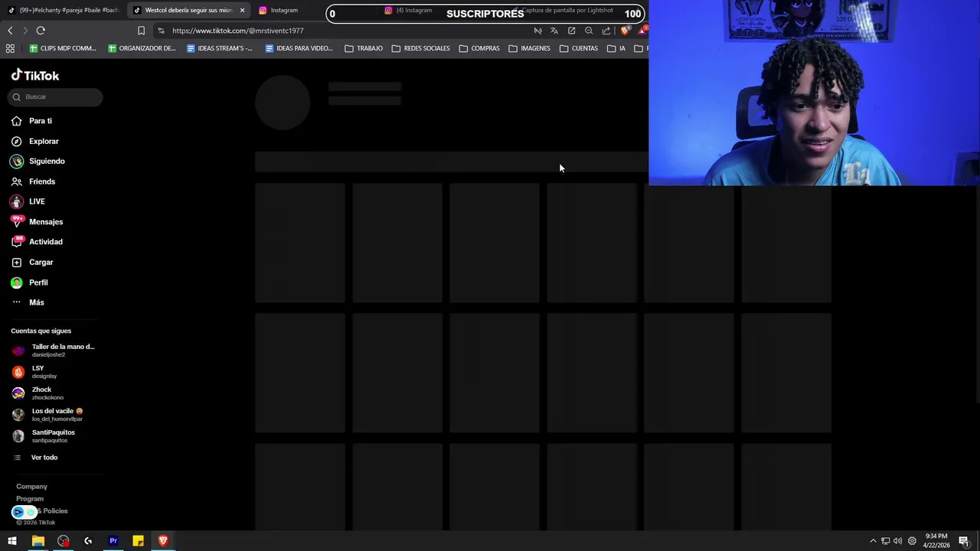980x551 pixels.
Task: Open ORGANIZADOR DE bookmark
Action: click(x=142, y=48)
